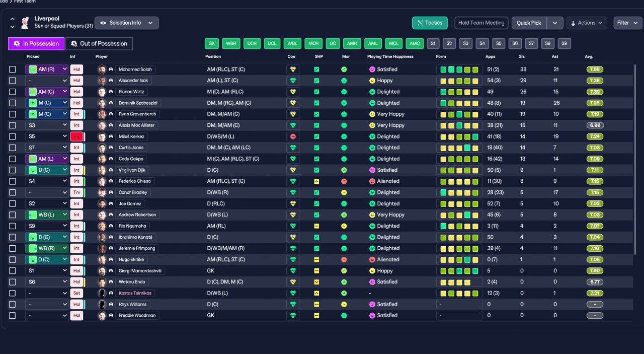Open the Tactics button

tap(430, 23)
